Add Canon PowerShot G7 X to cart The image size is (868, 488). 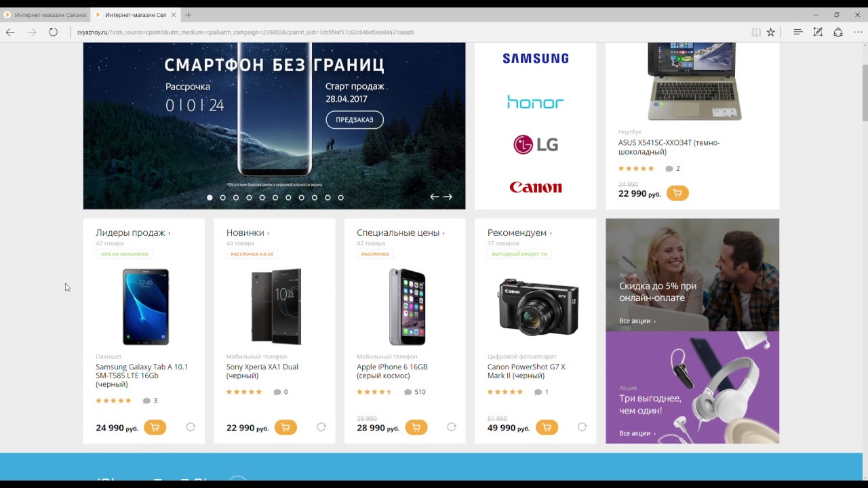[x=547, y=428]
